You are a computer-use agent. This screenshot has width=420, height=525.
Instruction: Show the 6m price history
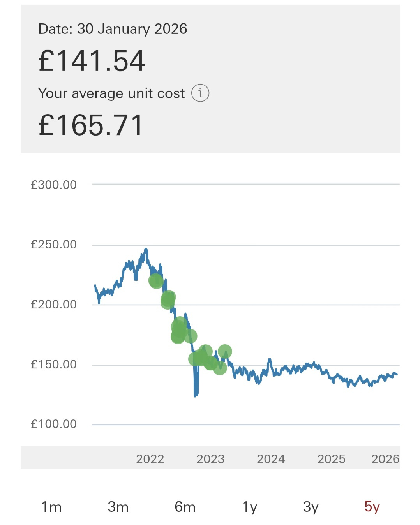(185, 507)
